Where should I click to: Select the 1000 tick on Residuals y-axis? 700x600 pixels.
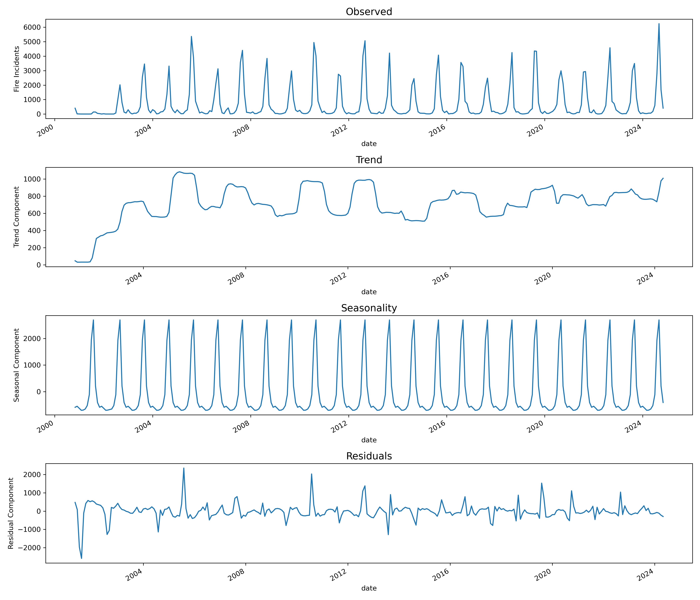point(32,493)
